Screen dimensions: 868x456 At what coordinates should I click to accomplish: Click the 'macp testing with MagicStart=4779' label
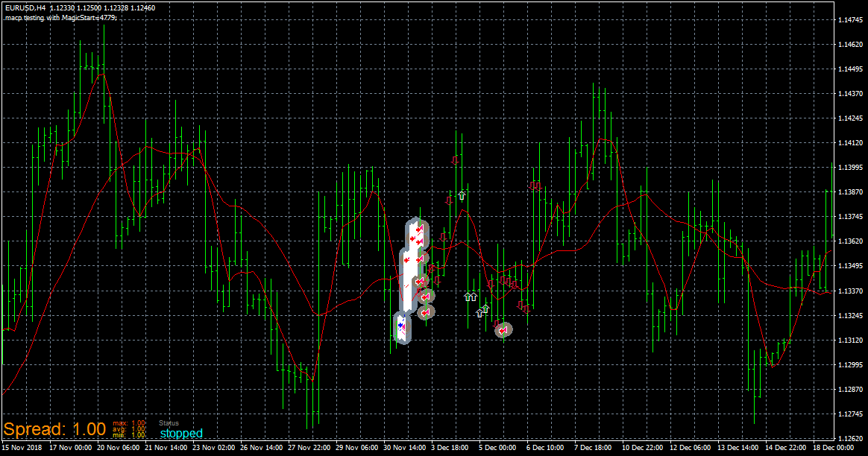point(61,18)
